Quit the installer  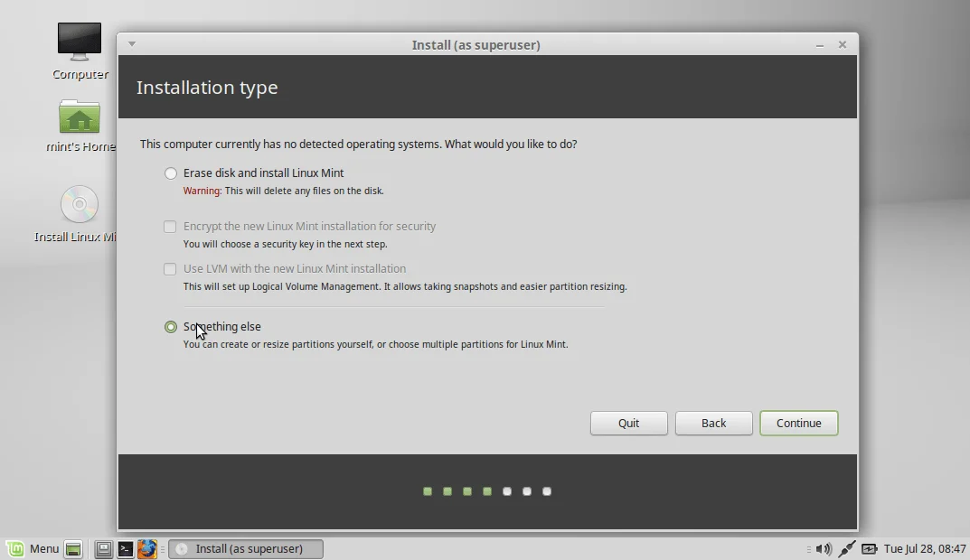(628, 423)
